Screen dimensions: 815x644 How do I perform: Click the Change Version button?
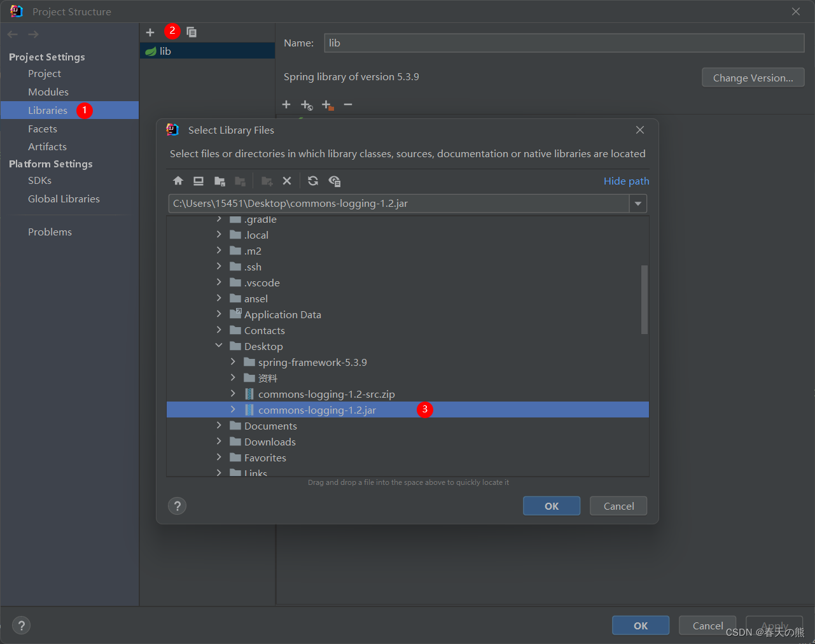coord(753,78)
